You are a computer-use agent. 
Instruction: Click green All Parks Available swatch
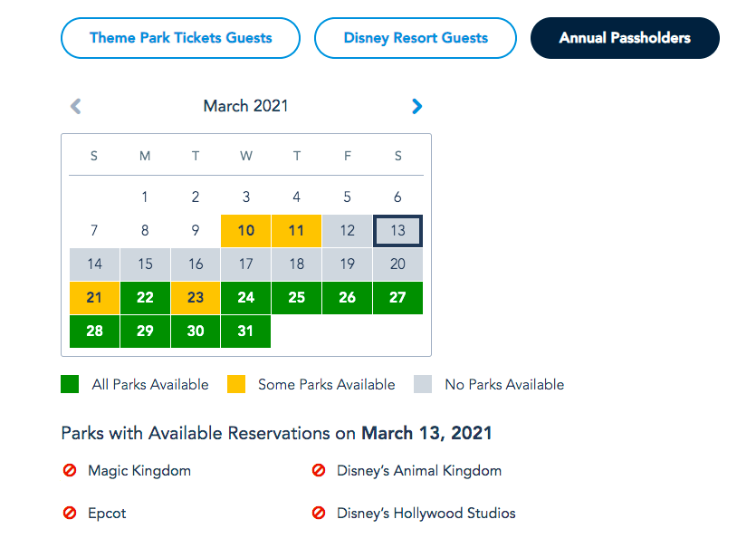[x=71, y=384]
